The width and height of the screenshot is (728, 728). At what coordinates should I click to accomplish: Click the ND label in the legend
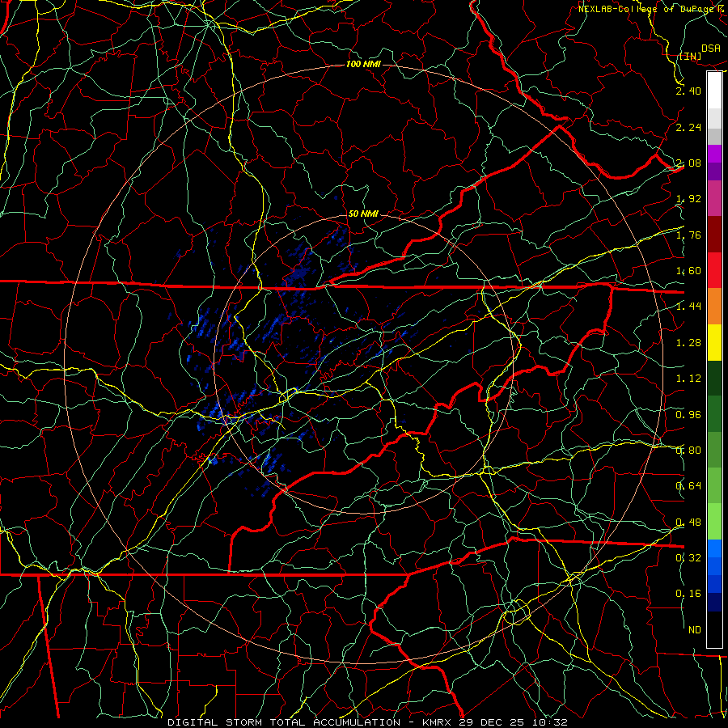tap(695, 629)
